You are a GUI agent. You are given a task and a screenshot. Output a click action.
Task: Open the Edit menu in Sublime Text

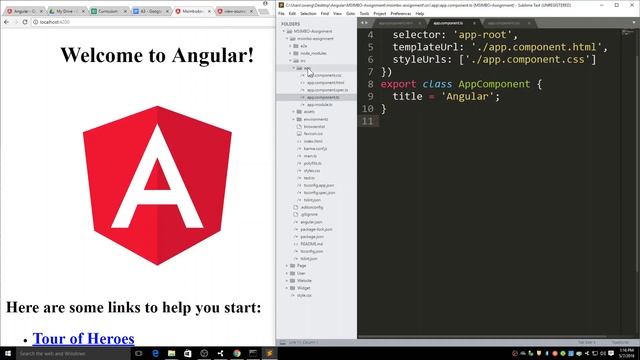coord(292,13)
